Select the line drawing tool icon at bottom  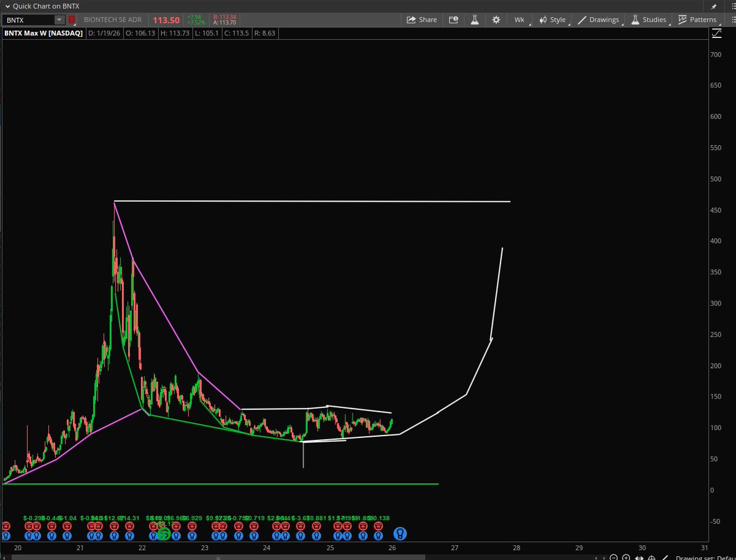point(665,557)
